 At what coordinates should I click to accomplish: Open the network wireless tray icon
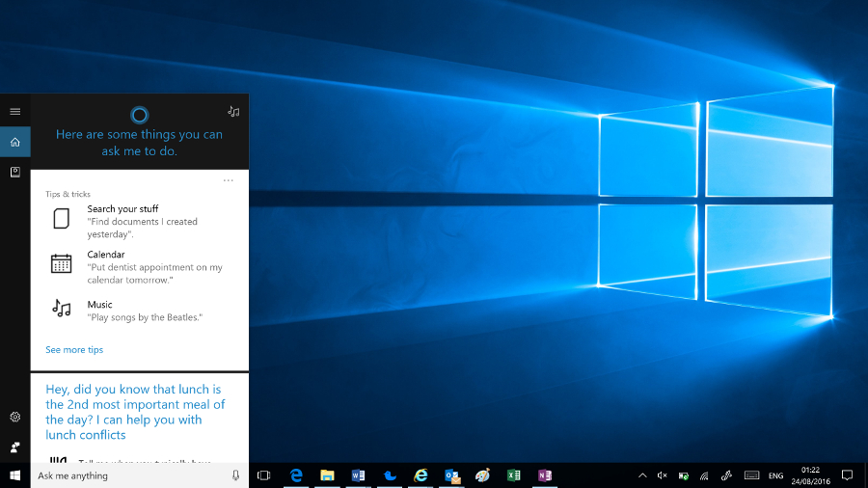click(704, 475)
